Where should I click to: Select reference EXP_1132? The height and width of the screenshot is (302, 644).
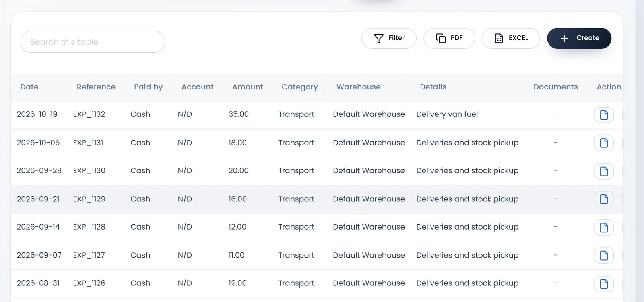pyautogui.click(x=89, y=114)
